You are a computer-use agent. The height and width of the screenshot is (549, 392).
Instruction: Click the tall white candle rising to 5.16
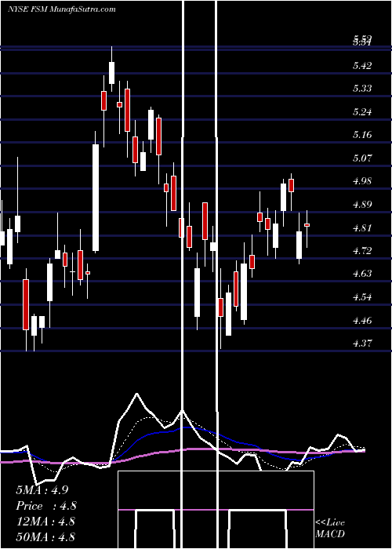[x=96, y=198]
